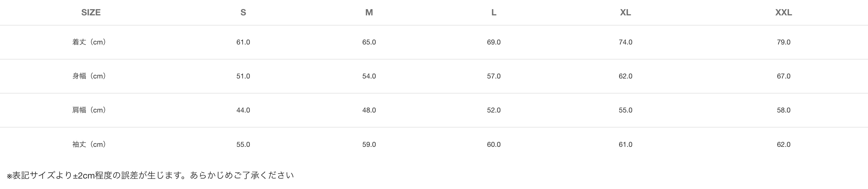The height and width of the screenshot is (189, 868).
Task: Click the 身幅（cm） row label
Action: [x=89, y=76]
